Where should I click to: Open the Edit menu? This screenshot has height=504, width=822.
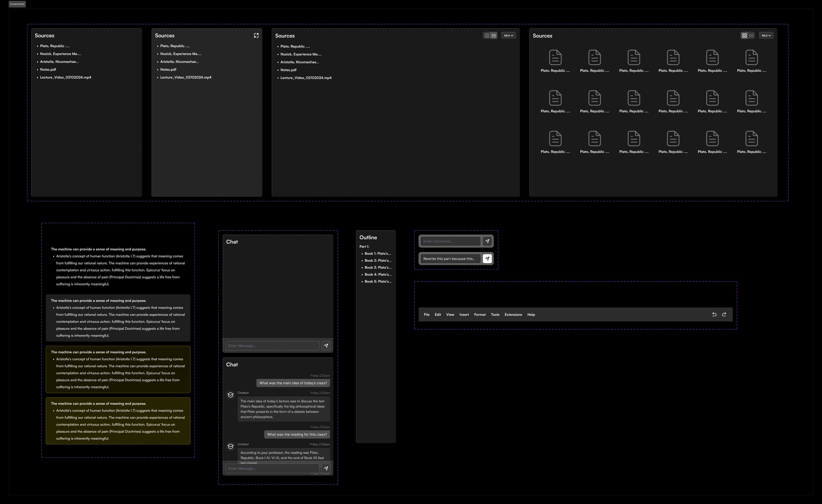point(438,315)
